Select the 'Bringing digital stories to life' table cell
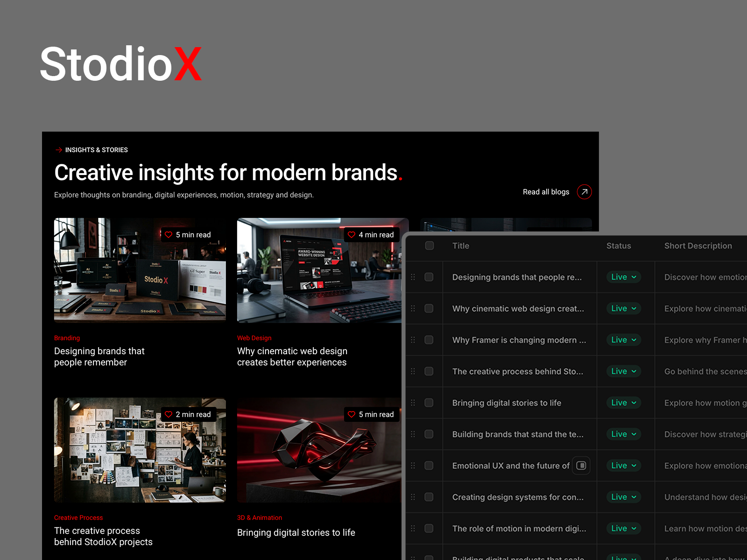Image resolution: width=747 pixels, height=560 pixels. click(519, 403)
